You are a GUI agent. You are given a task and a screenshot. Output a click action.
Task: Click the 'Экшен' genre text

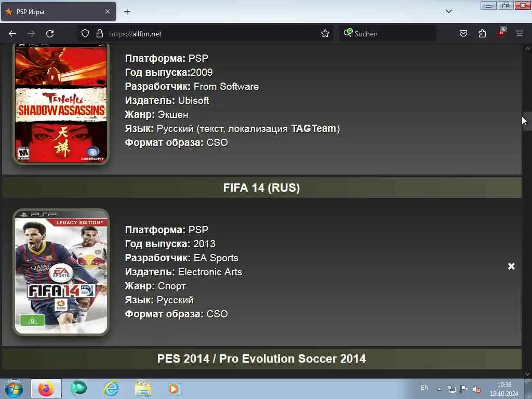(x=173, y=114)
